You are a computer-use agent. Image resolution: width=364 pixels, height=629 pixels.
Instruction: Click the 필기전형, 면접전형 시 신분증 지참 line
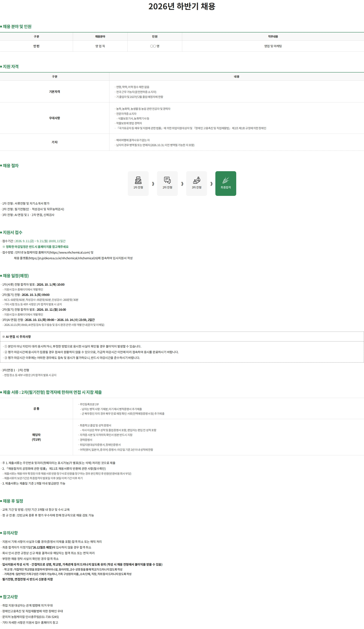(27, 579)
